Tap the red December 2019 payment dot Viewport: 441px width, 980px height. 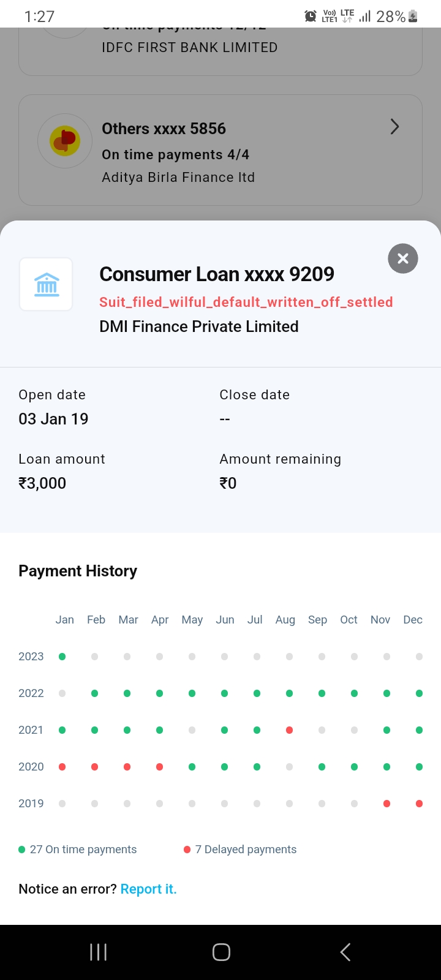pyautogui.click(x=419, y=804)
